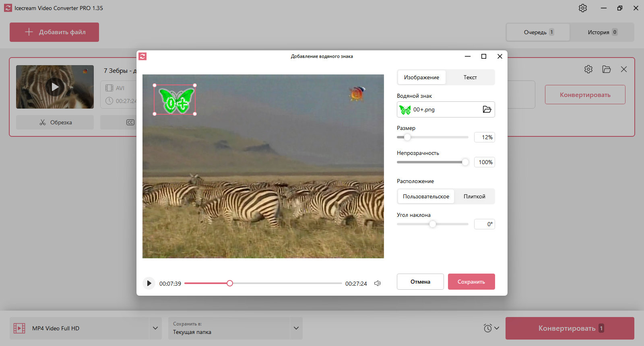Expand the MP4 Video Full HD format dropdown
The height and width of the screenshot is (346, 644).
click(155, 328)
